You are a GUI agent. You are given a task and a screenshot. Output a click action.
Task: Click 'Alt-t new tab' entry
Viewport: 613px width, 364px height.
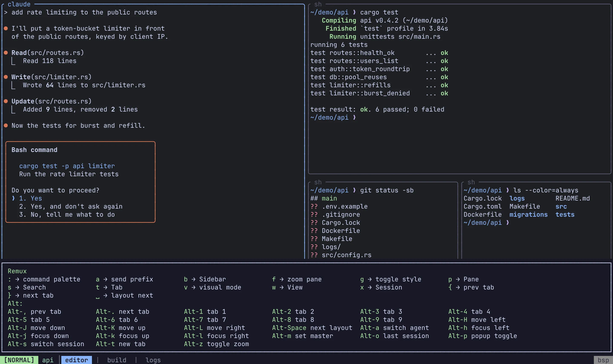[121, 344]
